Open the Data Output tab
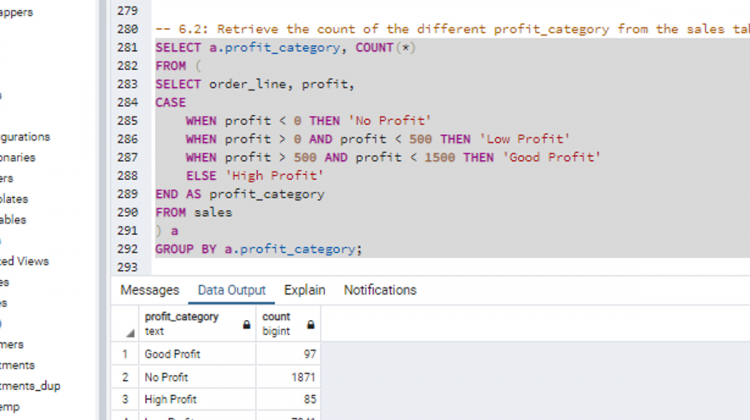Screen dimensions: 750x420 tap(232, 290)
